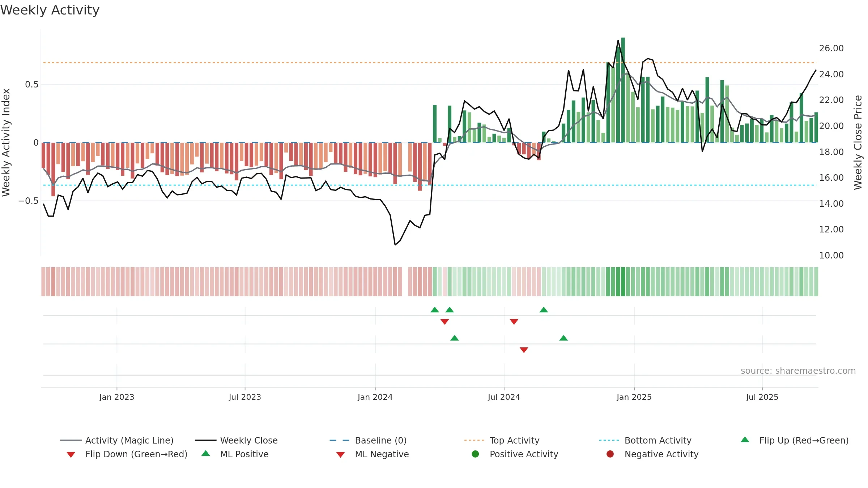
Task: Toggle the ML Negative legend entry
Action: pyautogui.click(x=373, y=454)
